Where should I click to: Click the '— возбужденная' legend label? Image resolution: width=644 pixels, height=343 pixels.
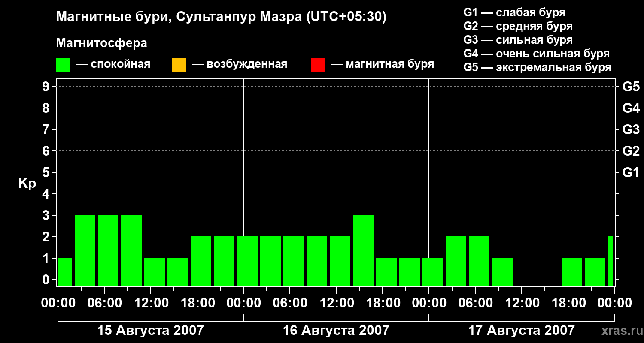tap(240, 64)
